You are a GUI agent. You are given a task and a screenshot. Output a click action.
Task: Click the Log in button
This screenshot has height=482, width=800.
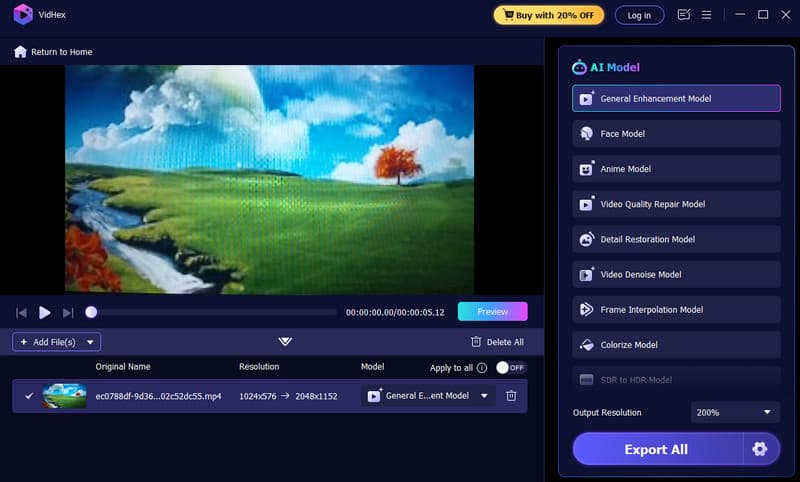[639, 15]
